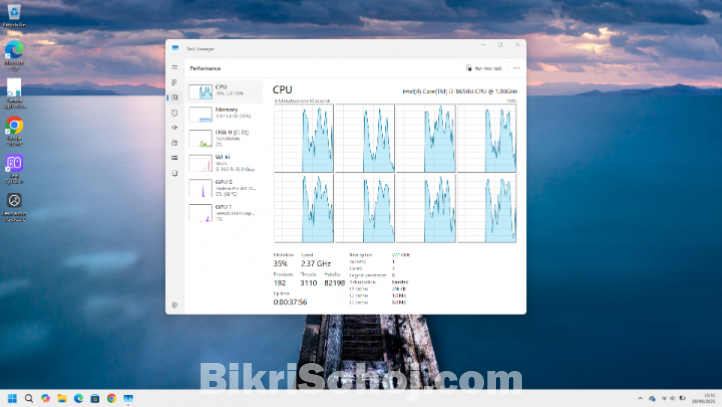The width and height of the screenshot is (722, 407).
Task: Open the Services page in sidebar
Action: (174, 173)
